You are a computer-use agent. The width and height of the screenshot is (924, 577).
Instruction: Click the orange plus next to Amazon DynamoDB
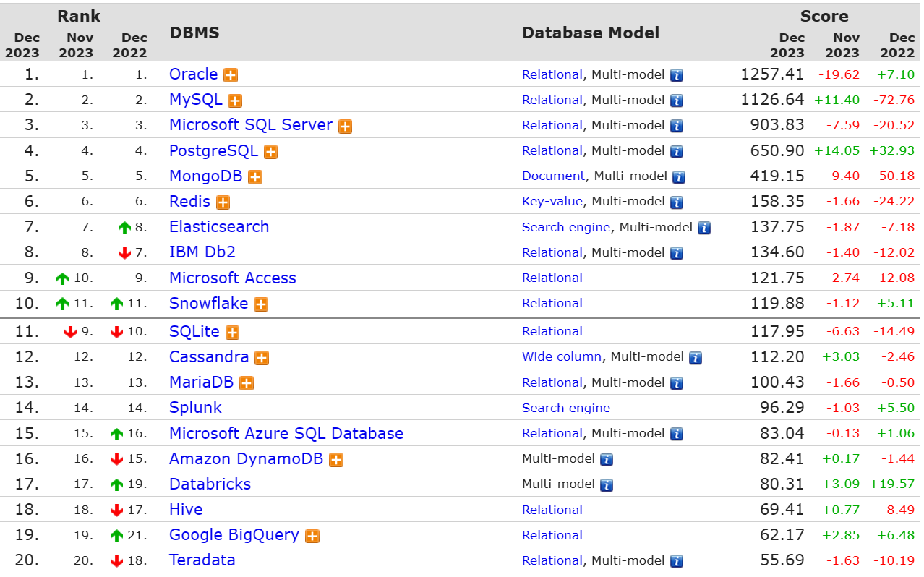point(336,460)
